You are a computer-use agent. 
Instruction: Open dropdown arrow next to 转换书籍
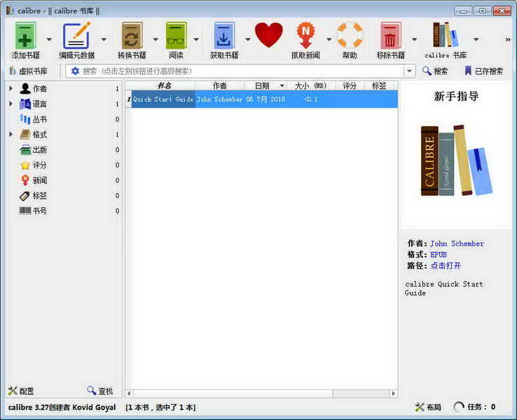[156, 39]
